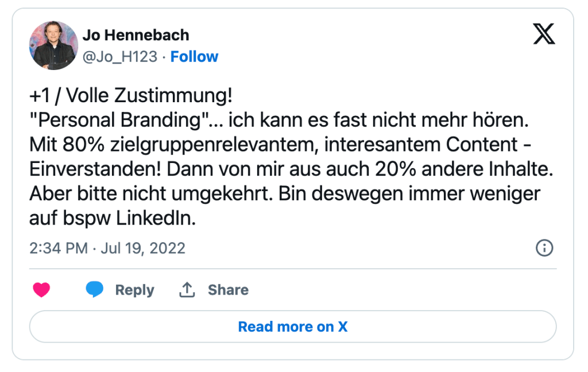The height and width of the screenshot is (372, 588).
Task: Click the Reply text label
Action: 134,290
